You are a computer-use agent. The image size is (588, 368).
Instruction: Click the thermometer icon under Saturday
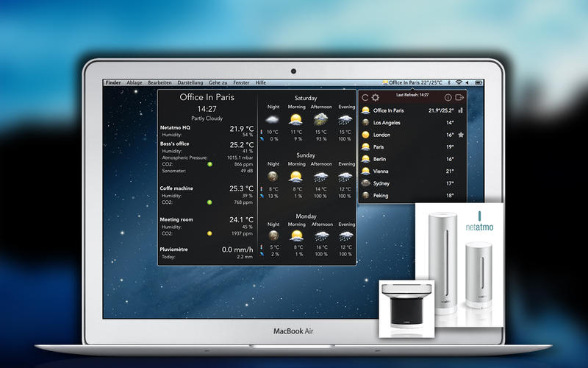[262, 132]
